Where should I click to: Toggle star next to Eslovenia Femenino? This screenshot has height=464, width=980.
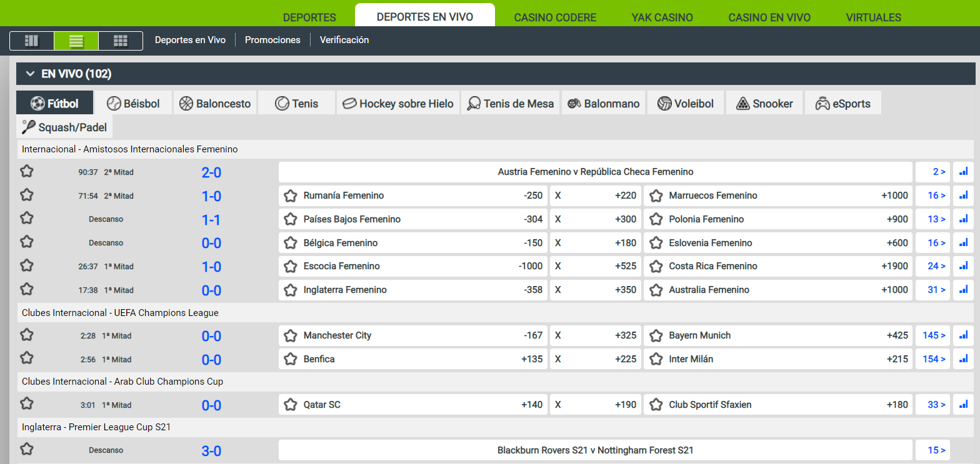(656, 244)
